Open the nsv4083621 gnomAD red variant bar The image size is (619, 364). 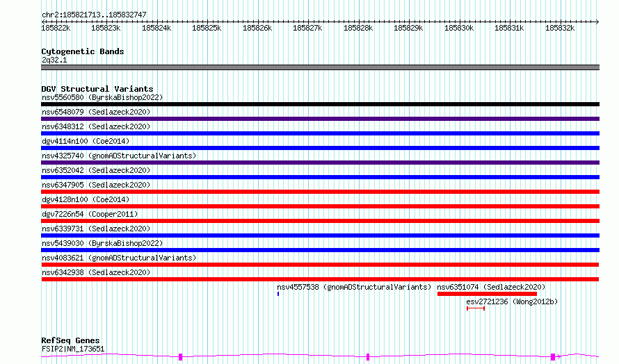[320, 265]
